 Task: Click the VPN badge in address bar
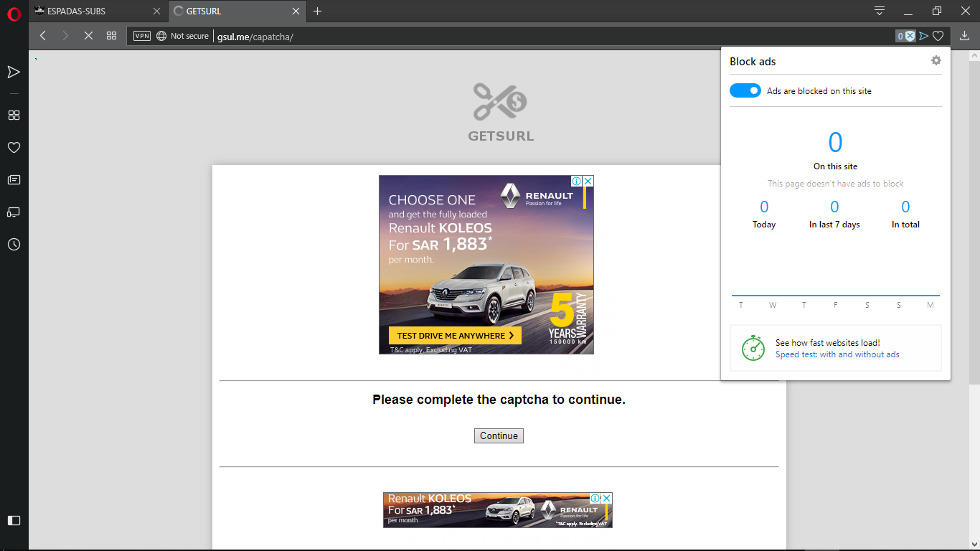(x=142, y=36)
